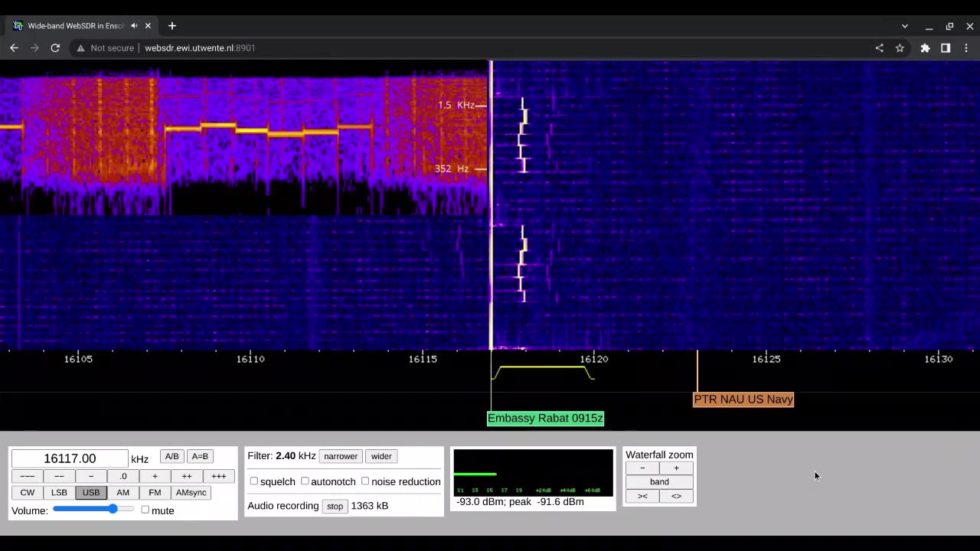980x551 pixels.
Task: Tune down with the -- button
Action: 59,476
